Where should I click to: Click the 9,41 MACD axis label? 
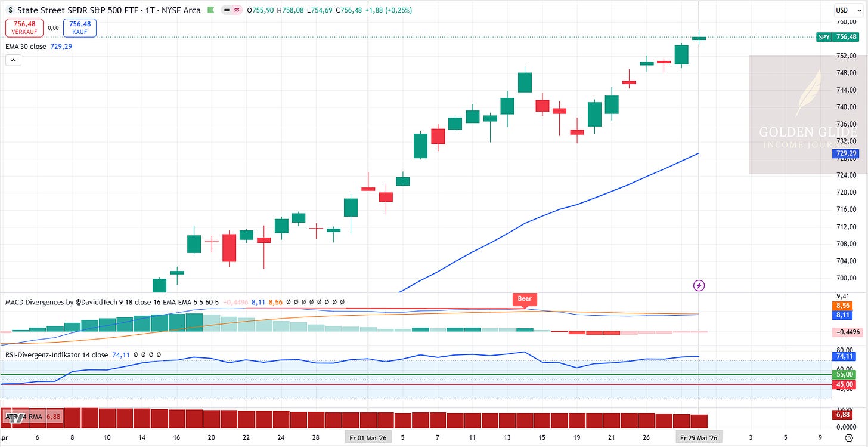point(842,295)
